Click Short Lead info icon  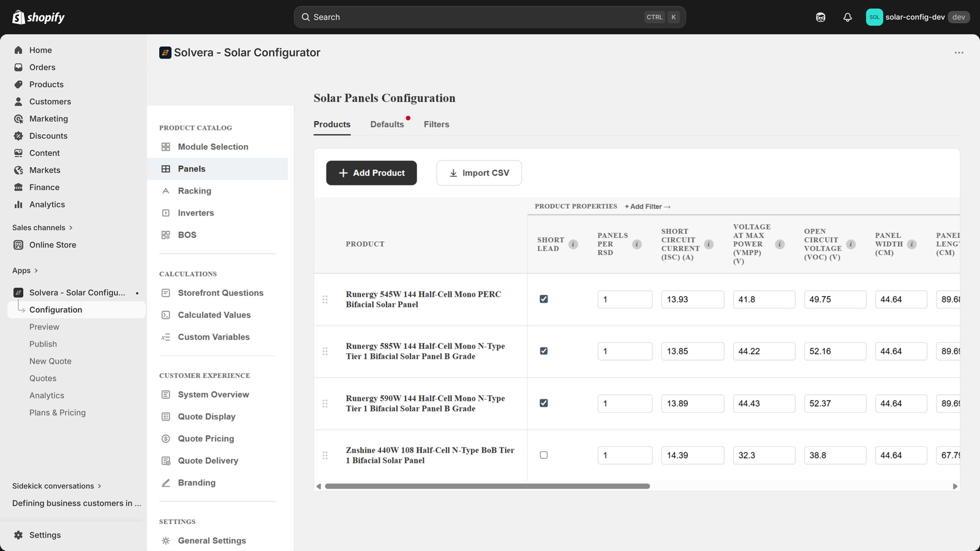click(573, 244)
